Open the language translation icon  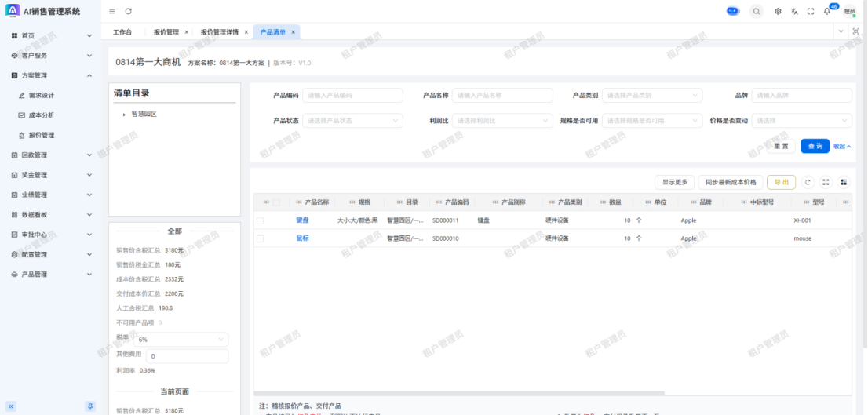coord(794,11)
